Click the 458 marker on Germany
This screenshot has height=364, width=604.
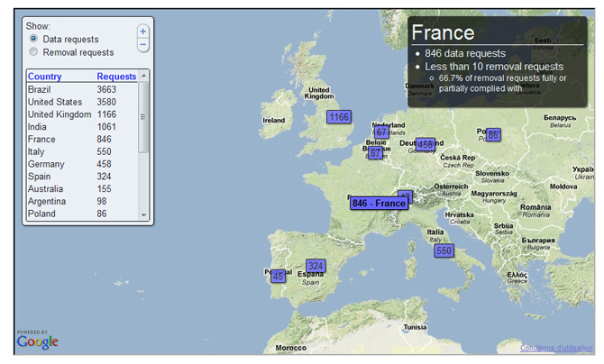coord(426,144)
